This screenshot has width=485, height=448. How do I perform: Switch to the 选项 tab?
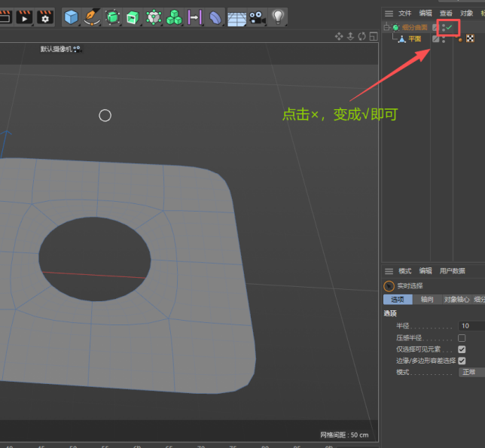398,299
